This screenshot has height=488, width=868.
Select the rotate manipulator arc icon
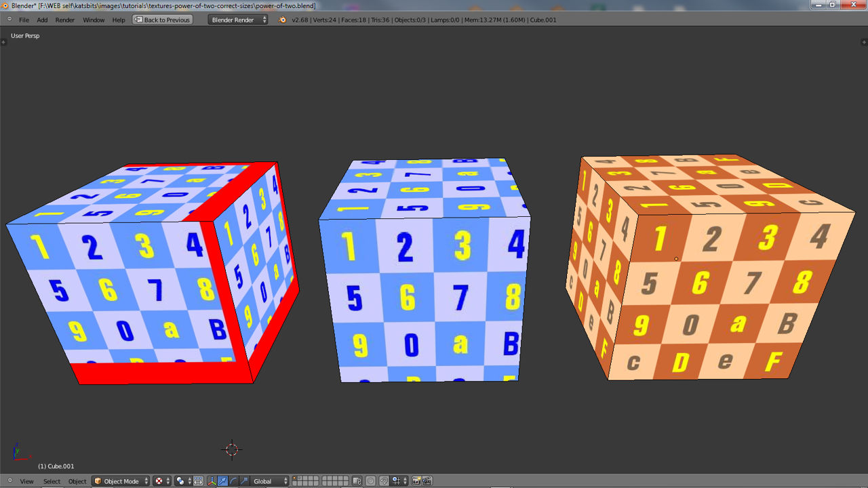(x=233, y=481)
